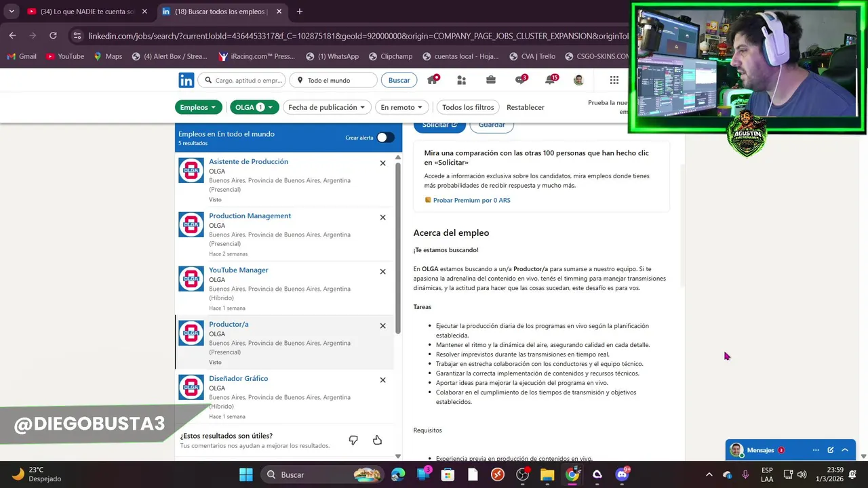Open site information icon in address bar
This screenshot has width=868, height=488.
point(77,35)
